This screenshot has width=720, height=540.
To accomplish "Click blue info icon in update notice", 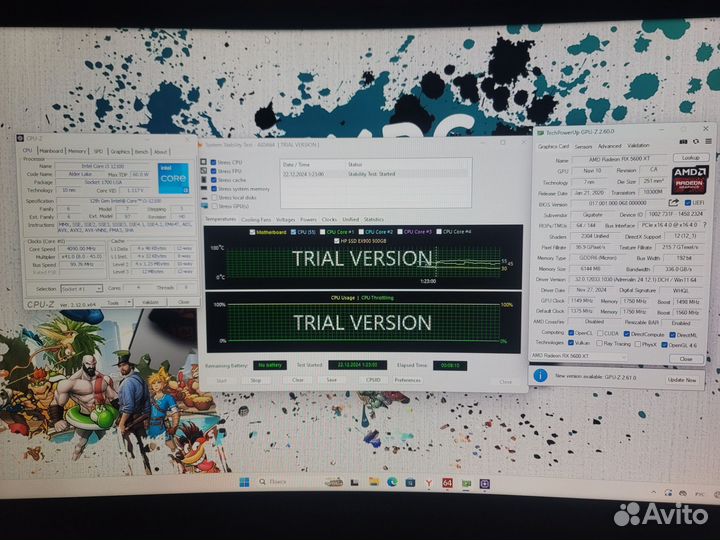I will coord(540,376).
